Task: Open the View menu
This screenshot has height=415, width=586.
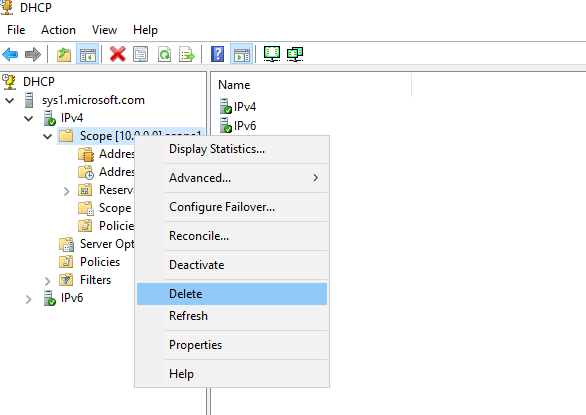Action: [x=104, y=30]
